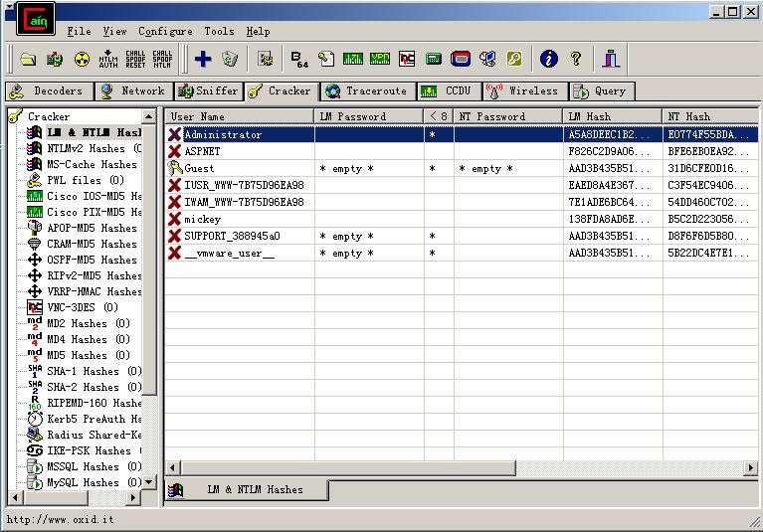Image resolution: width=763 pixels, height=532 pixels.
Task: Click the NTLM AUTH toolbar icon
Action: [x=108, y=60]
